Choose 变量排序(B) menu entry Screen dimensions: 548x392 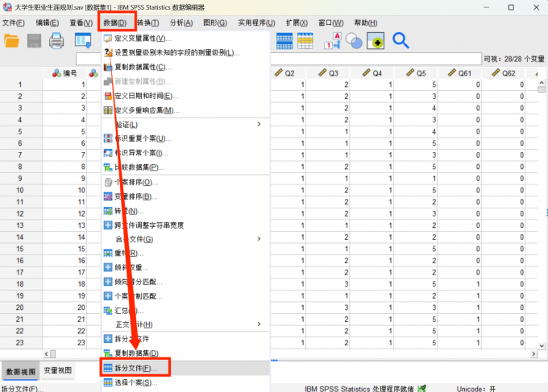pyautogui.click(x=186, y=196)
